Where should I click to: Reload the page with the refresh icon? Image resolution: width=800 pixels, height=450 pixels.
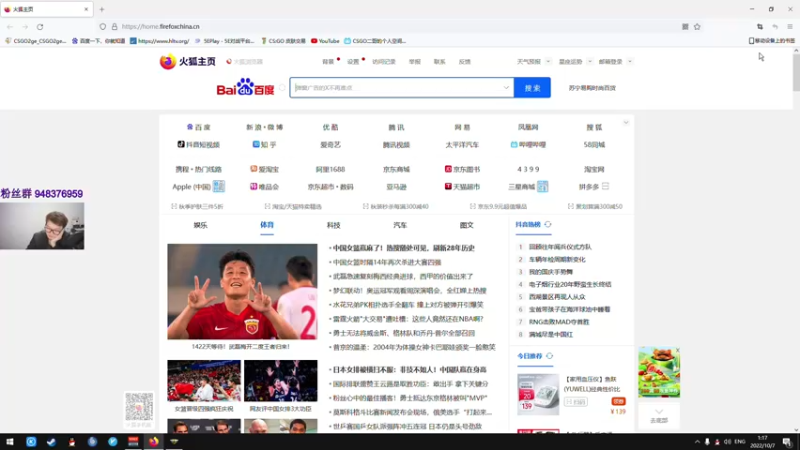coord(40,27)
